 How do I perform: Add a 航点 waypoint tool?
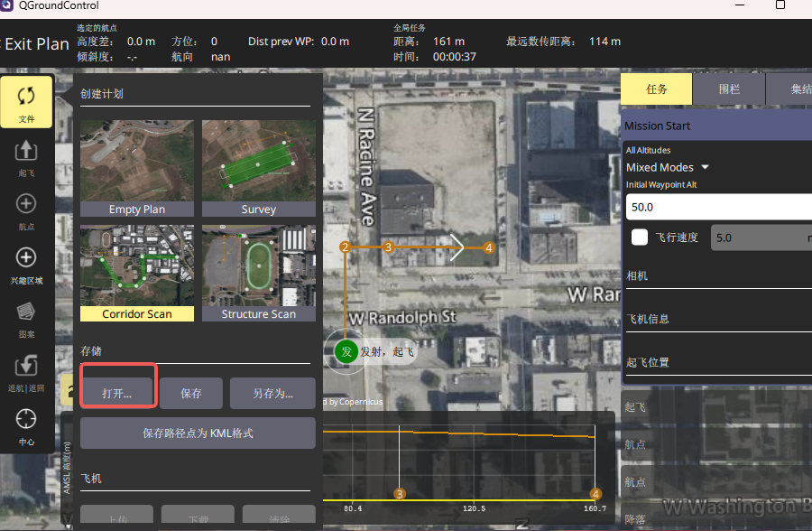pos(26,211)
